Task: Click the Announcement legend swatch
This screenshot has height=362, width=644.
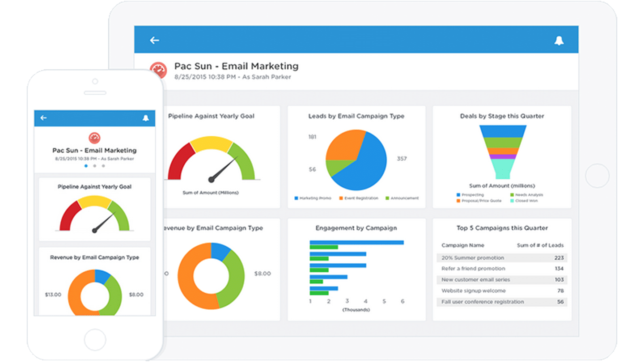Action: pyautogui.click(x=387, y=198)
